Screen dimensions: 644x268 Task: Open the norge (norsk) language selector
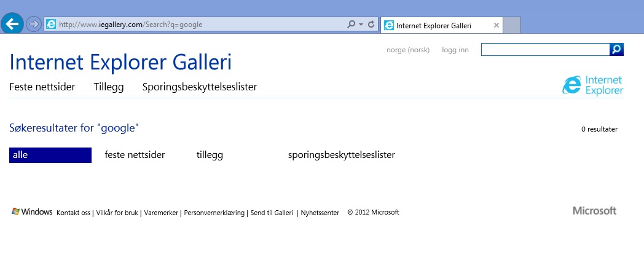[408, 50]
